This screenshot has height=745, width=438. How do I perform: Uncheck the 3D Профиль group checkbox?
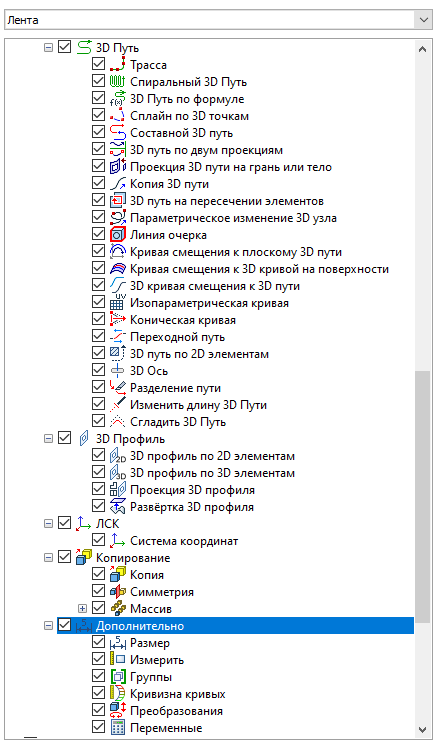64,439
